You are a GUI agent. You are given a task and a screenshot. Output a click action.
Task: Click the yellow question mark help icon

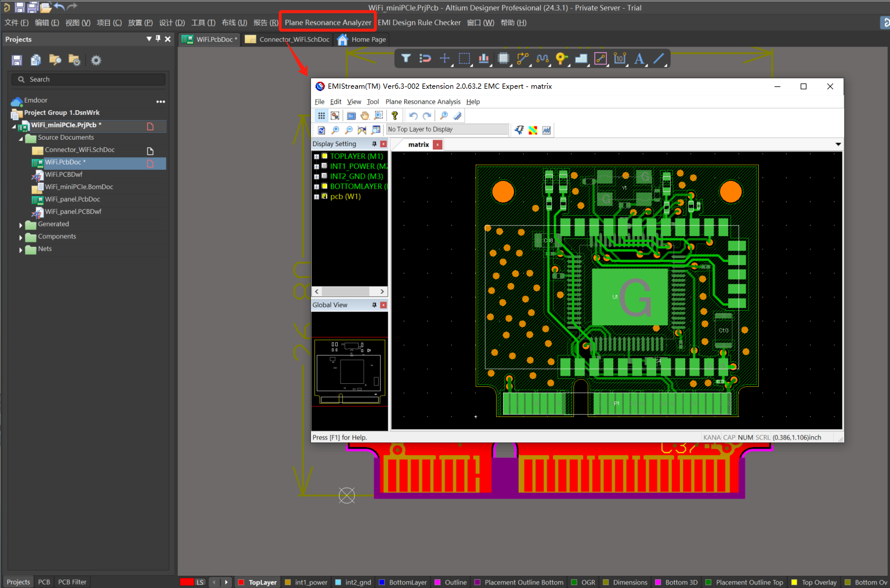pos(395,116)
